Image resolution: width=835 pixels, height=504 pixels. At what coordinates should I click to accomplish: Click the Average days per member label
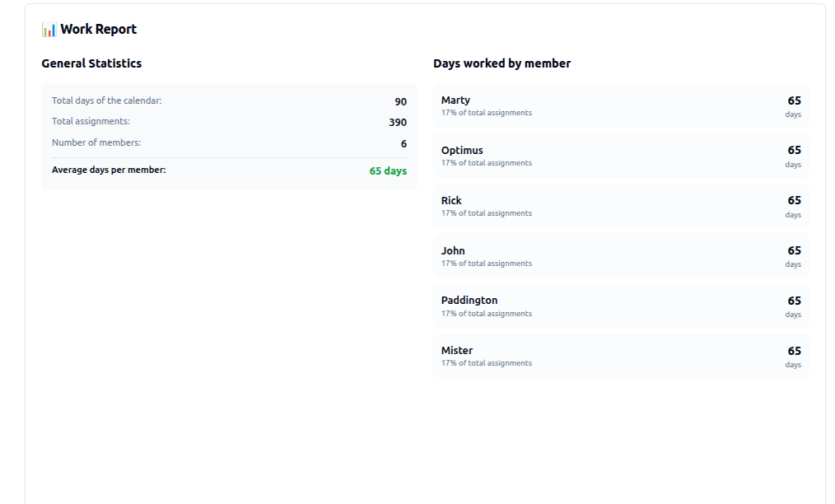tap(109, 170)
